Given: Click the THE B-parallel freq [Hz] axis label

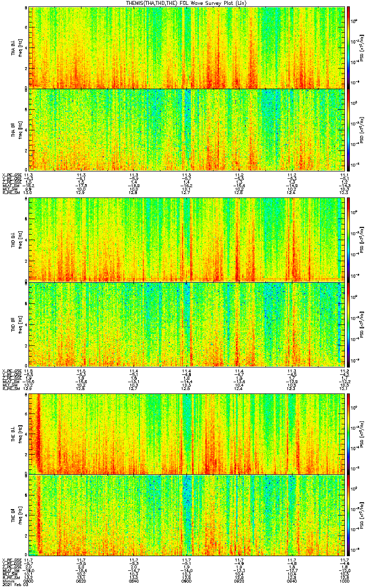Looking at the screenshot, I should pos(20,515).
